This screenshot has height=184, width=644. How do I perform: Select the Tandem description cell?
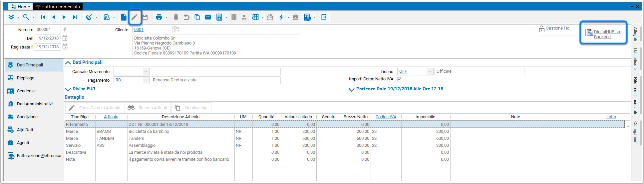pos(181,138)
